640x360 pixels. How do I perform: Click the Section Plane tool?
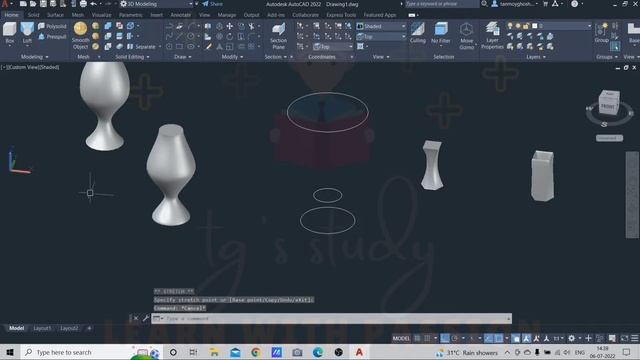point(278,36)
